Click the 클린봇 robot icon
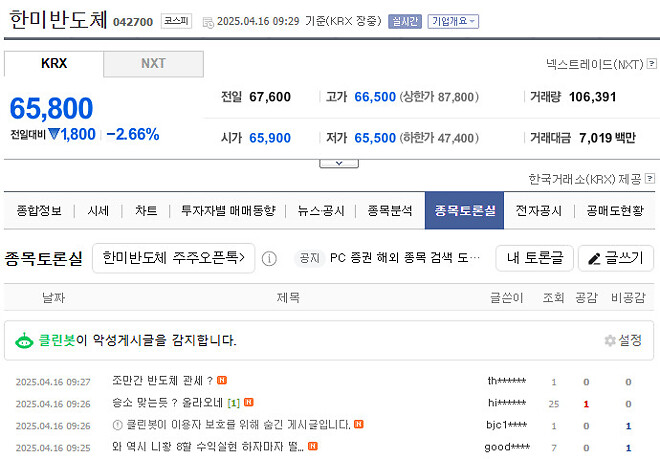The height and width of the screenshot is (459, 660). coord(24,340)
